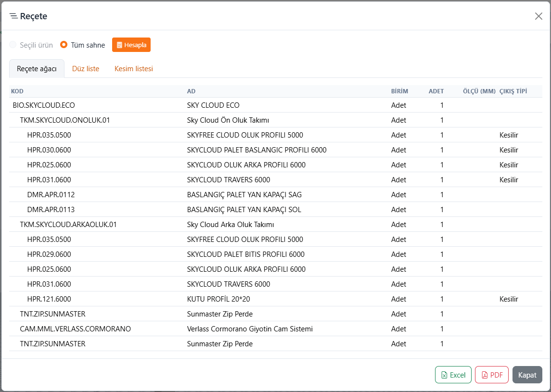Click the "KUTU PROFİL 20*20" name cell
This screenshot has width=551, height=392.
click(x=218, y=299)
